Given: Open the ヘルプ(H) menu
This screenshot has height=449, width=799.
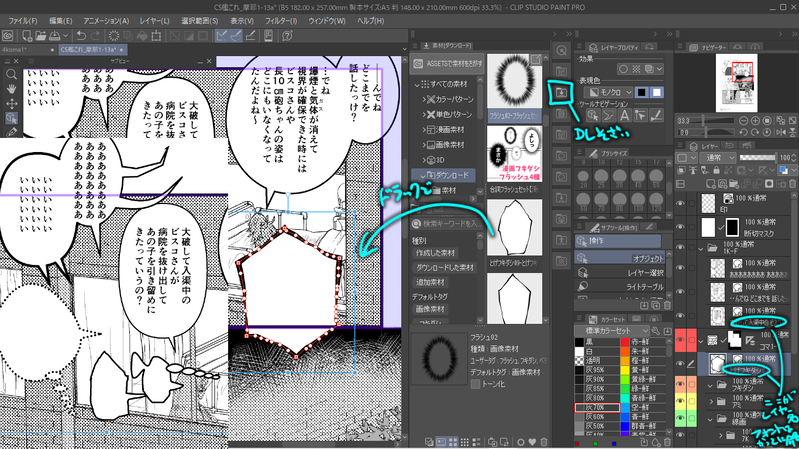Looking at the screenshot, I should click(x=370, y=21).
